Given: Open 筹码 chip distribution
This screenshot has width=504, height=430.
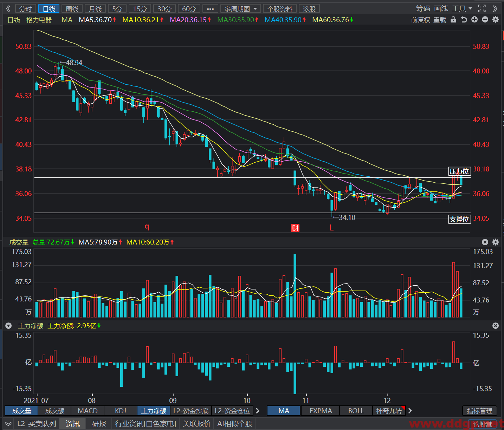Looking at the screenshot, I should click(423, 8).
